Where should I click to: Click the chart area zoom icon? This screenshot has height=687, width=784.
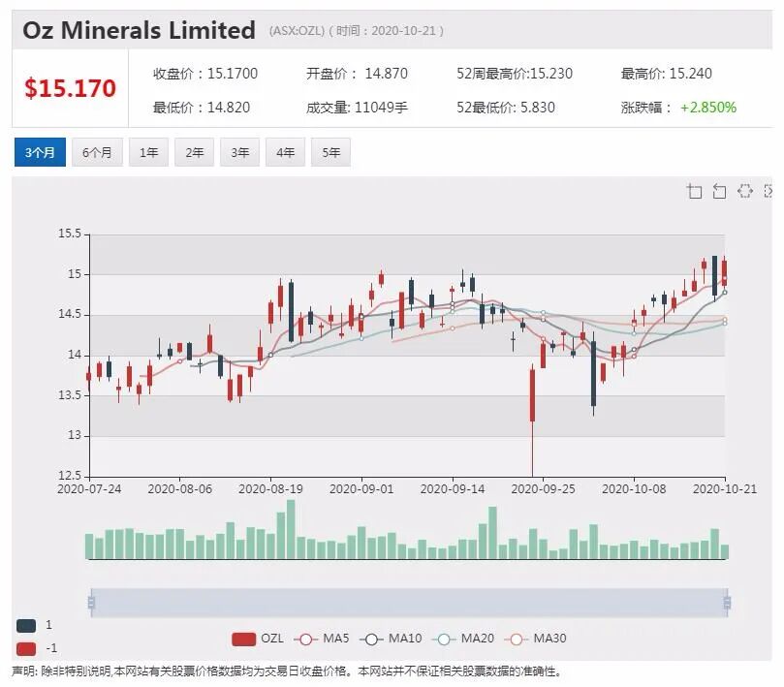coord(694,191)
